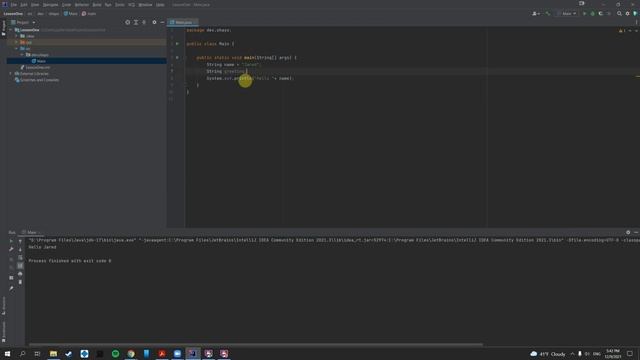Click the Up the Stack Trace arrow
The width and height of the screenshot is (640, 360).
20,241
